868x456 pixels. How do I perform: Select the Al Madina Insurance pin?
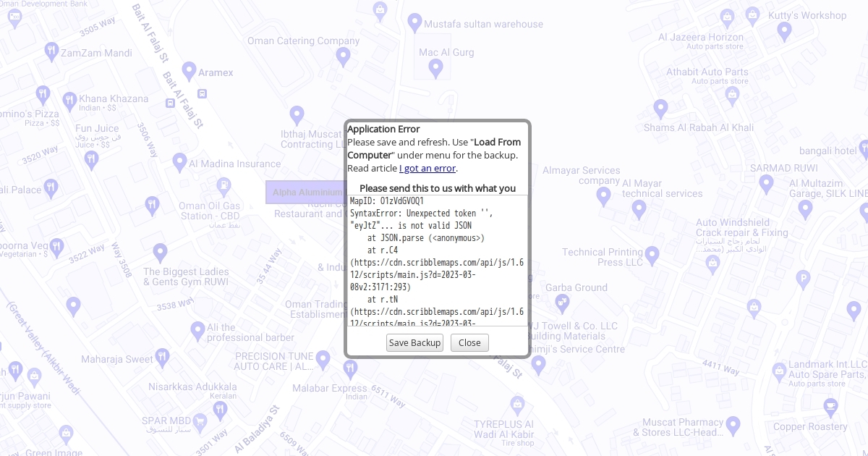pos(179,163)
